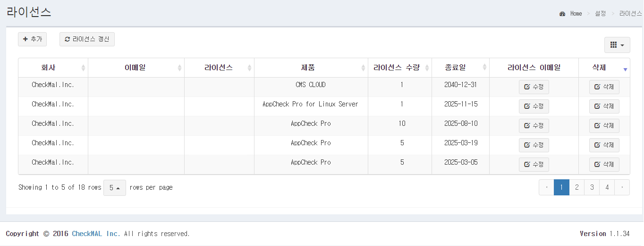Sort by the Product (제품) column header
The image size is (644, 246).
(311, 68)
